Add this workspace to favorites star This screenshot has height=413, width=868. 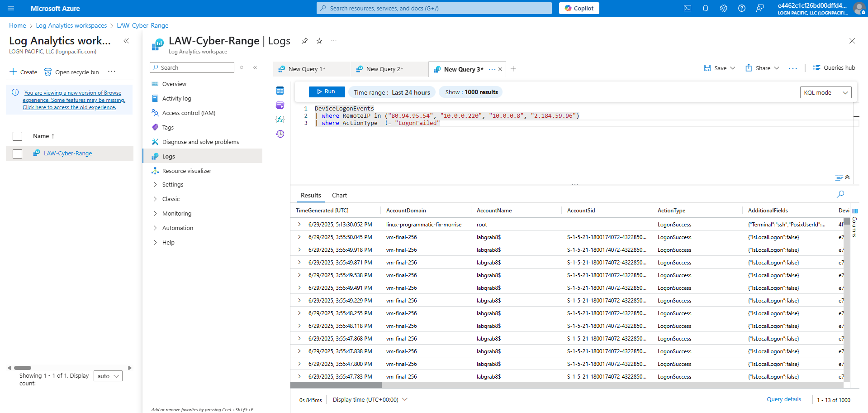[319, 41]
